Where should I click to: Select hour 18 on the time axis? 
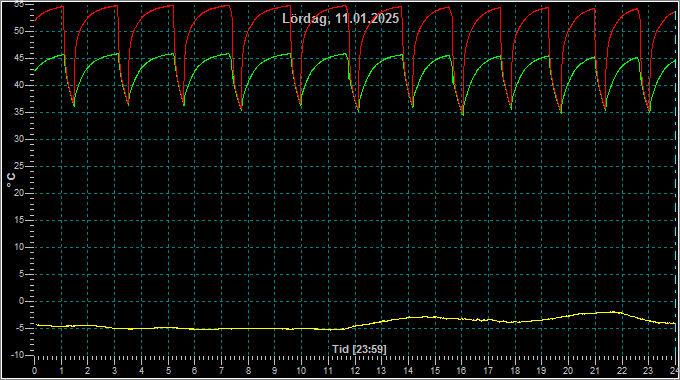coord(515,371)
